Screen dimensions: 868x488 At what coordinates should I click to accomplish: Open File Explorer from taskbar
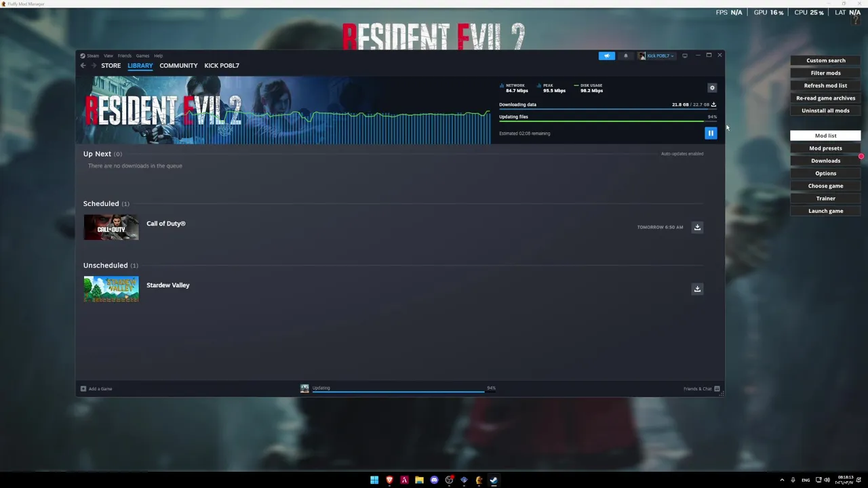[419, 480]
